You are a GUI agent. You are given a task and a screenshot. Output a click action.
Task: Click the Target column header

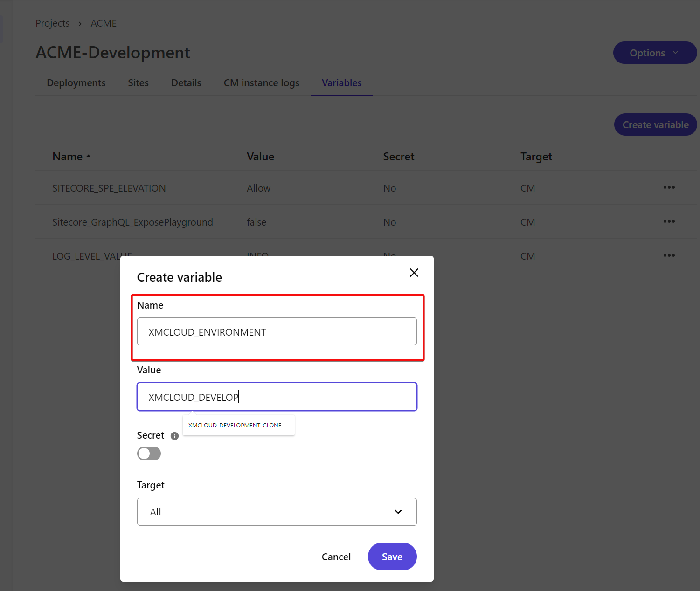tap(536, 157)
